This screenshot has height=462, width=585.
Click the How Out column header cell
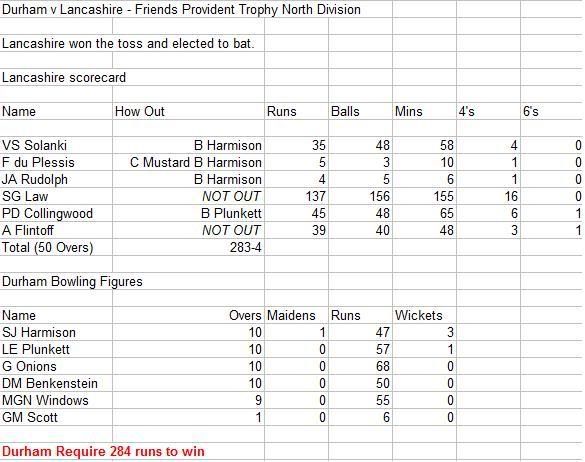click(188, 111)
